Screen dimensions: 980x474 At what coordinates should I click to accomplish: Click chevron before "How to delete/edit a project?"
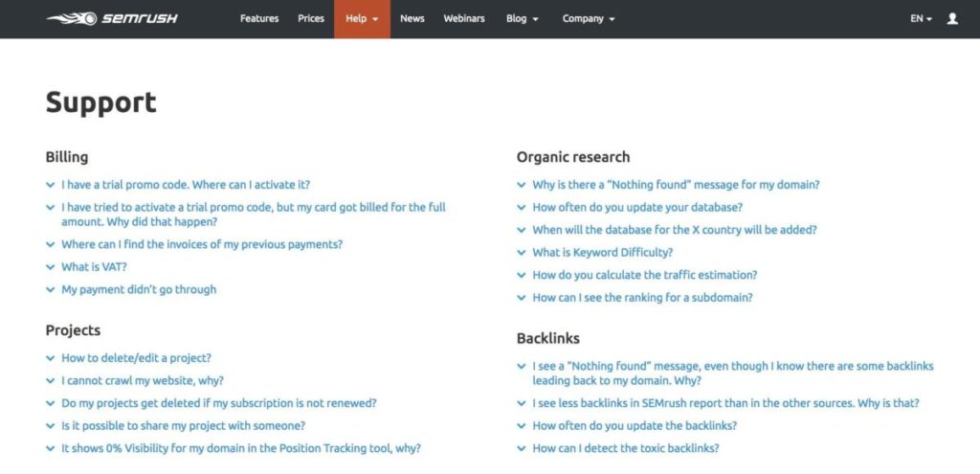(x=50, y=358)
